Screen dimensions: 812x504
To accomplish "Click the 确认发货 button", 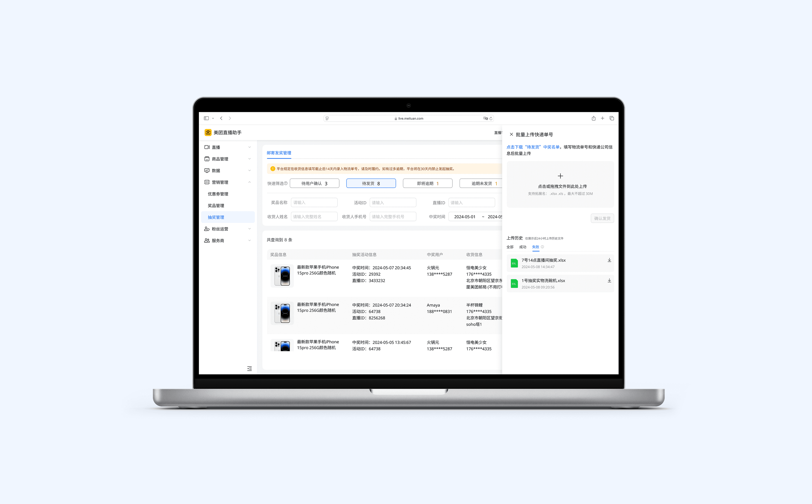I will coord(602,218).
